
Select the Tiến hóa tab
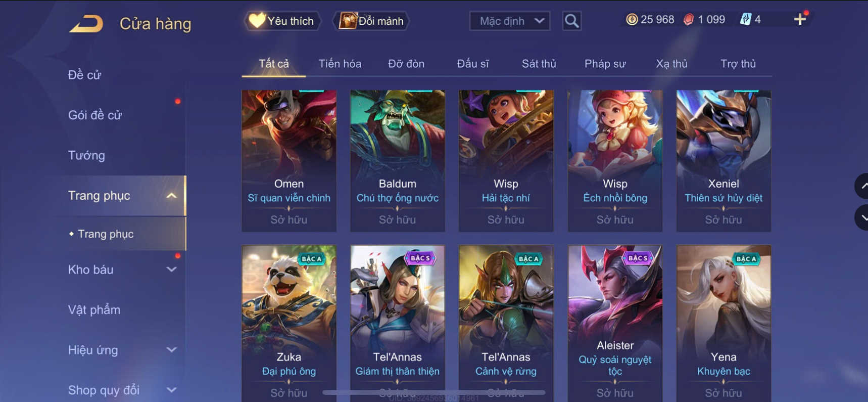[x=340, y=64]
